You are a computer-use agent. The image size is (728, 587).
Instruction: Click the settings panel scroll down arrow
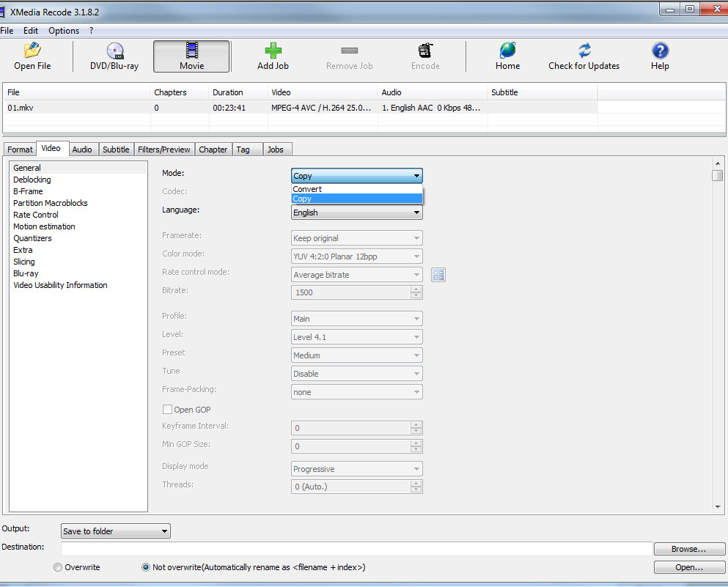[x=718, y=507]
